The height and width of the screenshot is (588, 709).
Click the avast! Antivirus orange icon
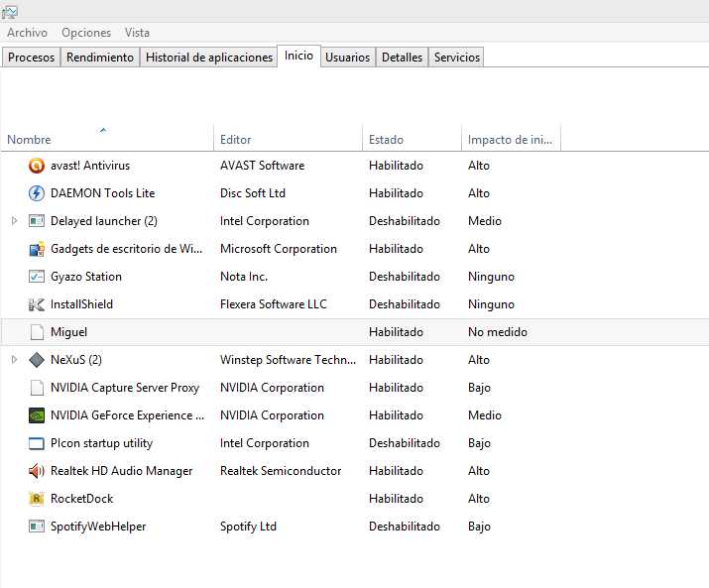36,166
